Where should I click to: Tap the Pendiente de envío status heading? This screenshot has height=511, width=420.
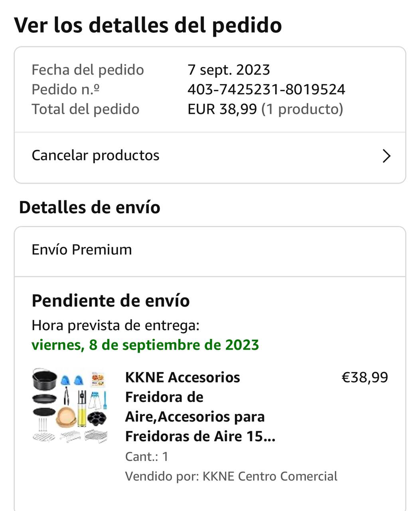coord(110,301)
